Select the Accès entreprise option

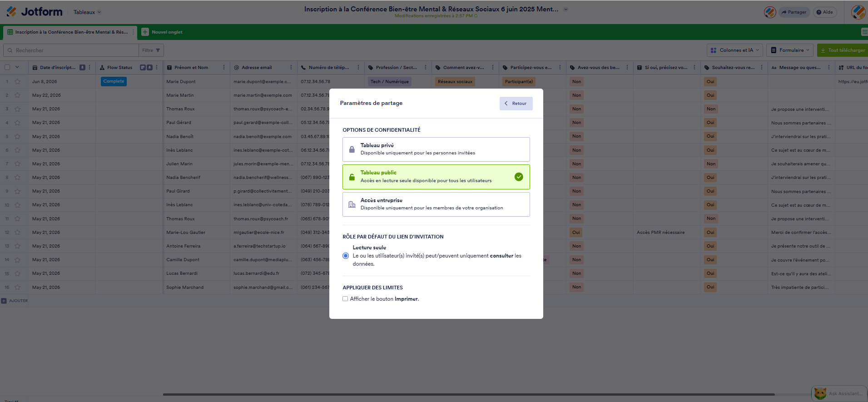436,204
